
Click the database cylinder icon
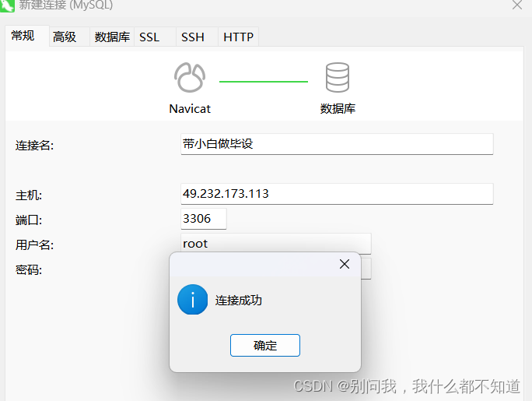tap(338, 77)
